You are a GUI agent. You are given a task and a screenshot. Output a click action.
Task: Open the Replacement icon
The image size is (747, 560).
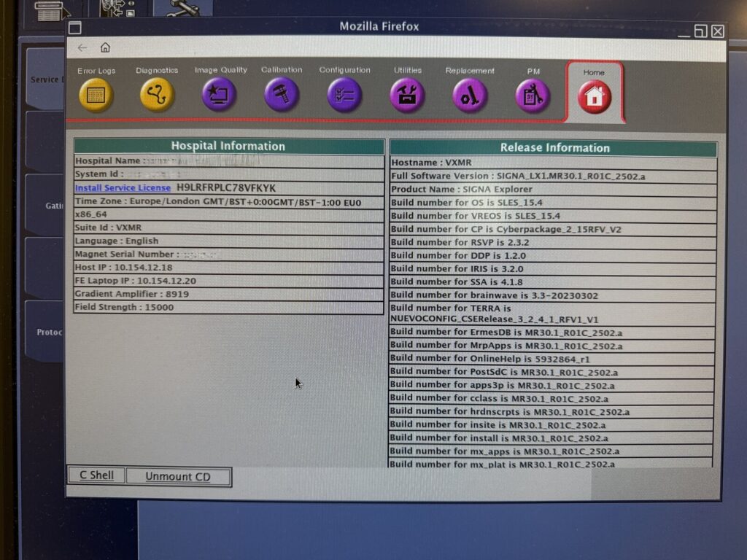point(470,96)
